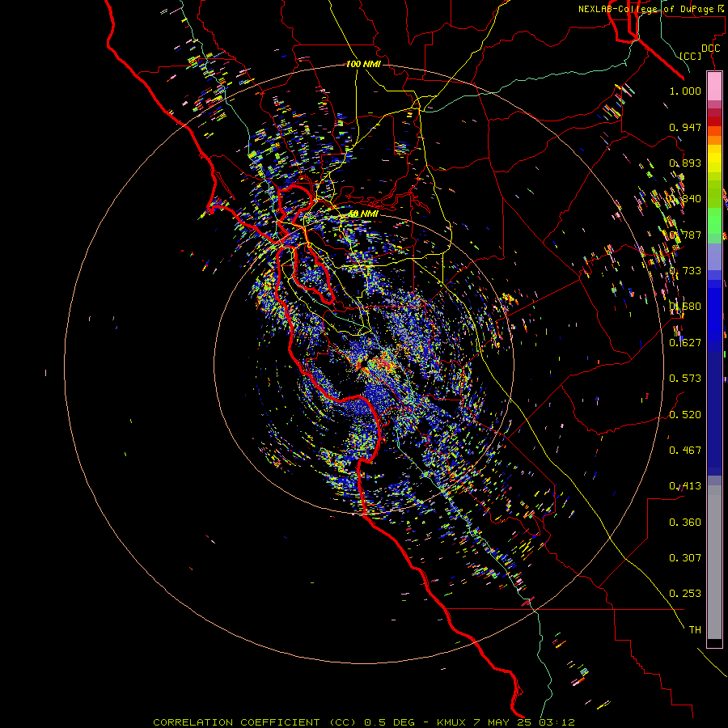The height and width of the screenshot is (728, 728).
Task: Click the 0.307 legend value
Action: [x=685, y=558]
